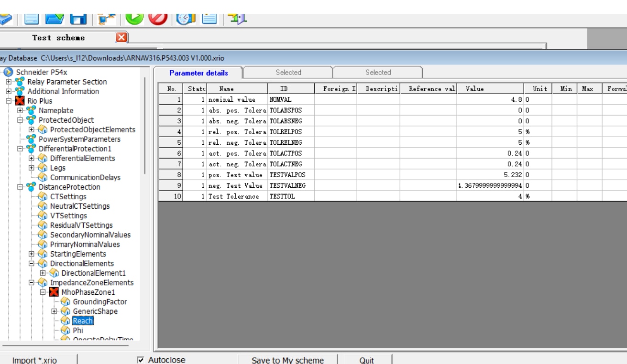The image size is (627, 364).
Task: Select the Test scheme tab
Action: [x=58, y=37]
